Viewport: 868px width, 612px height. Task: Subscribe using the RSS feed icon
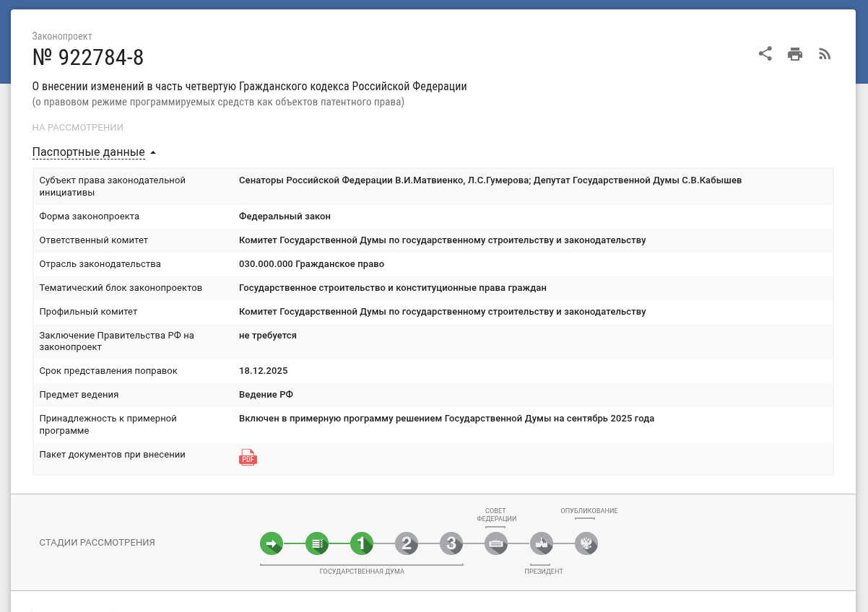coord(824,53)
